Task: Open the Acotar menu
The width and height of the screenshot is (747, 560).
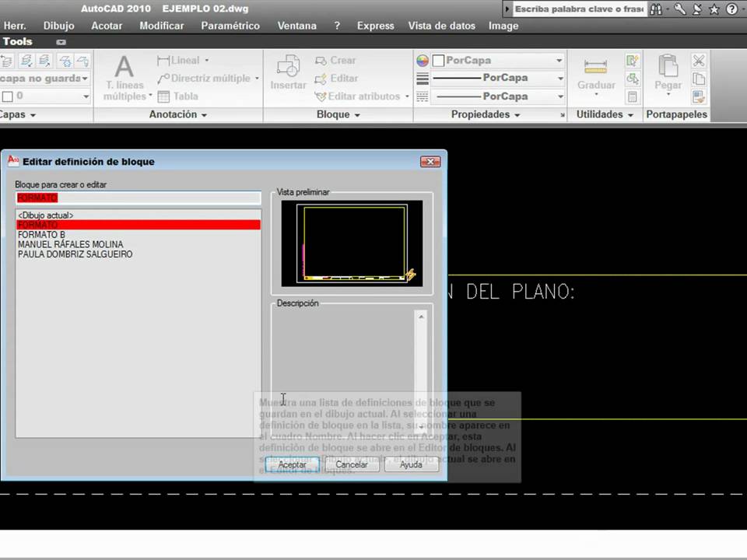Action: (x=107, y=26)
